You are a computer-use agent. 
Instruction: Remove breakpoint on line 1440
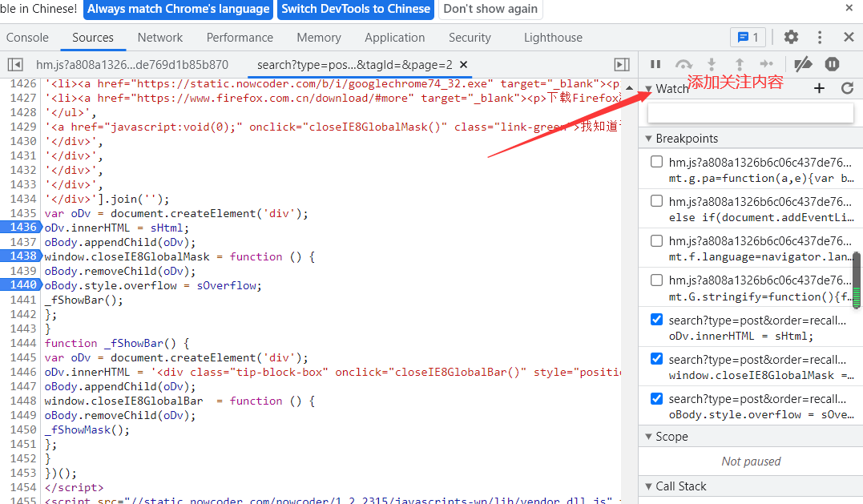point(20,284)
